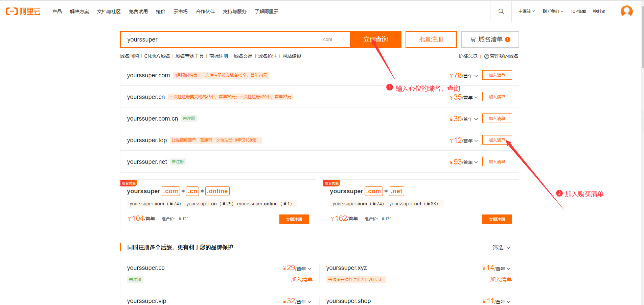The height and width of the screenshot is (305, 644).
Task: Open the 域名清单 shopping cart
Action: [x=490, y=40]
